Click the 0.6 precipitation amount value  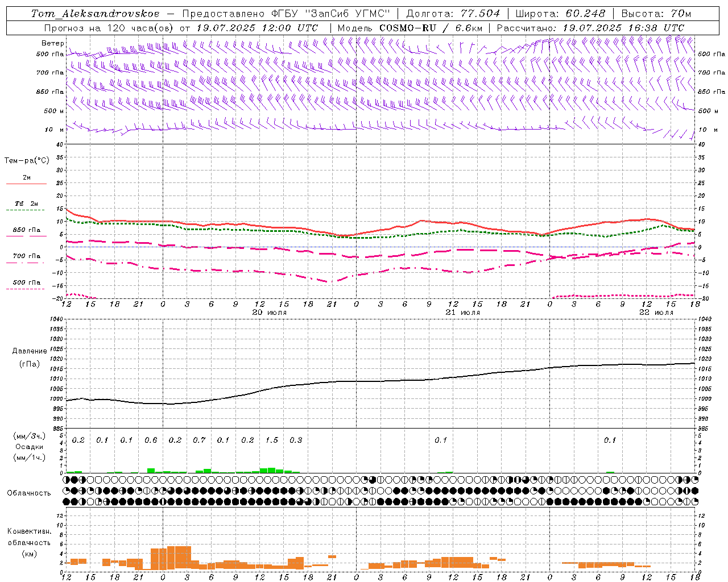point(151,440)
